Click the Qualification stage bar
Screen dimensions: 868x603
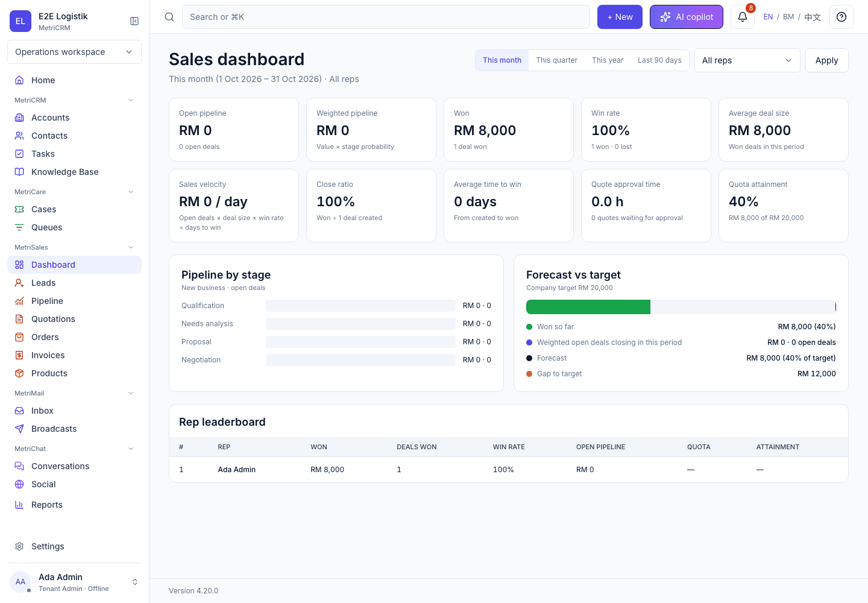(360, 306)
